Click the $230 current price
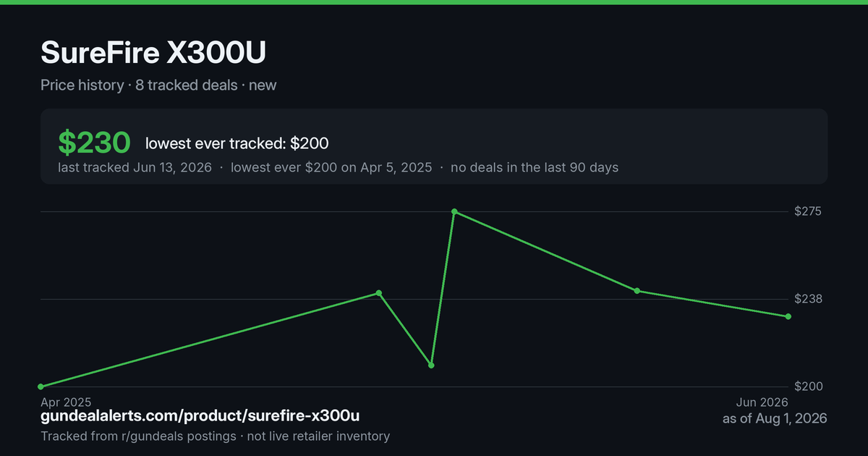Screen dimensions: 868x456 pos(94,143)
